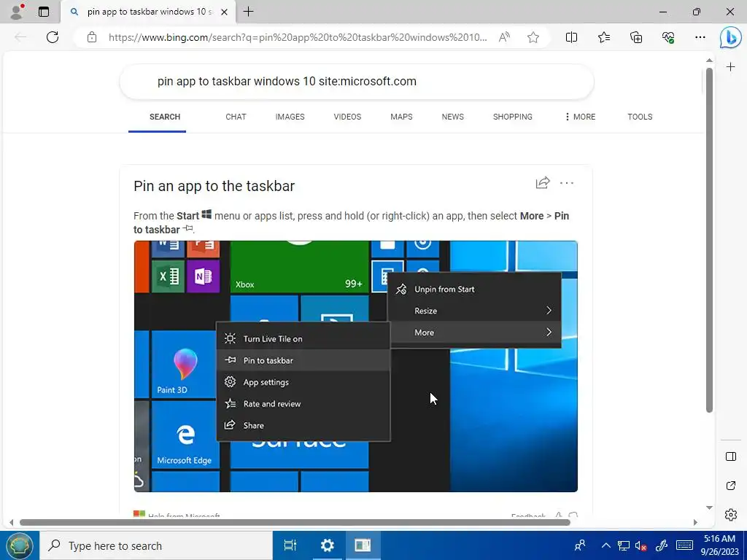The image size is (747, 560).
Task: Click vertical scrollbar down arrow
Action: [709, 507]
